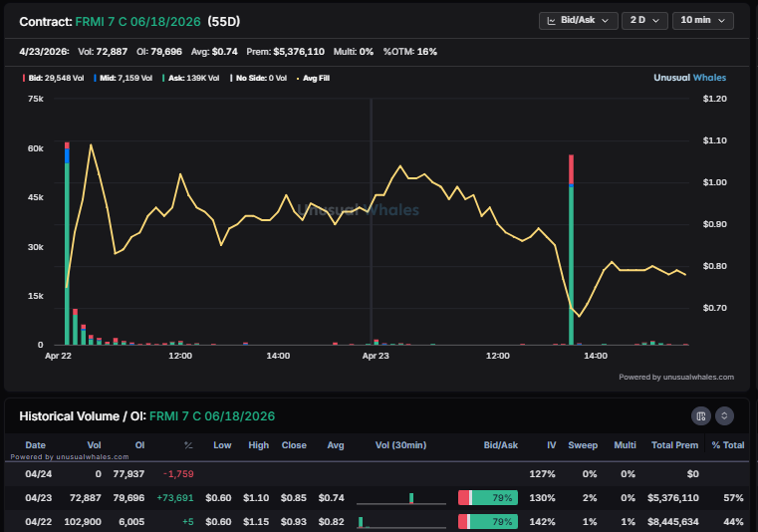Click the Vol (30min) column header
The height and width of the screenshot is (532, 758).
click(x=400, y=445)
